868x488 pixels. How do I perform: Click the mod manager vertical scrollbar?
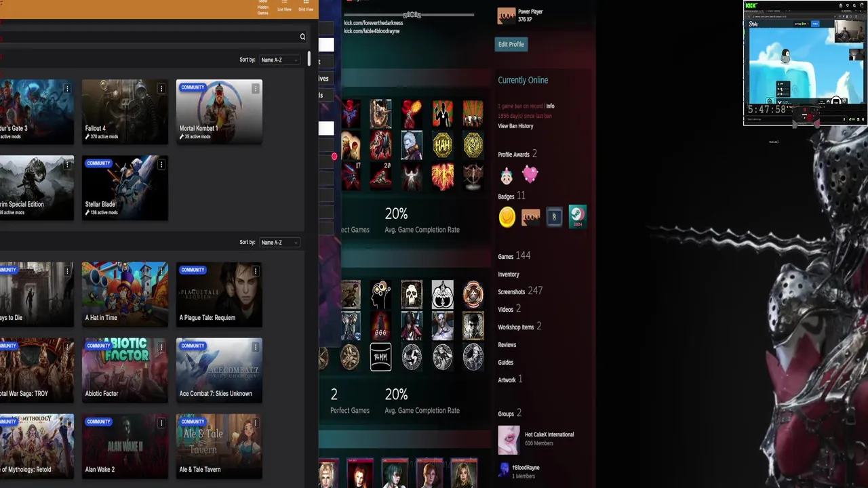click(x=309, y=60)
